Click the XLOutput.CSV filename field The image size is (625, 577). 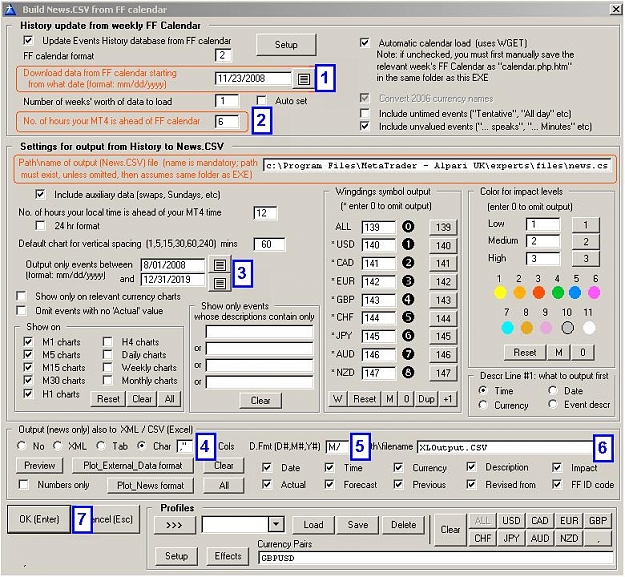click(505, 447)
